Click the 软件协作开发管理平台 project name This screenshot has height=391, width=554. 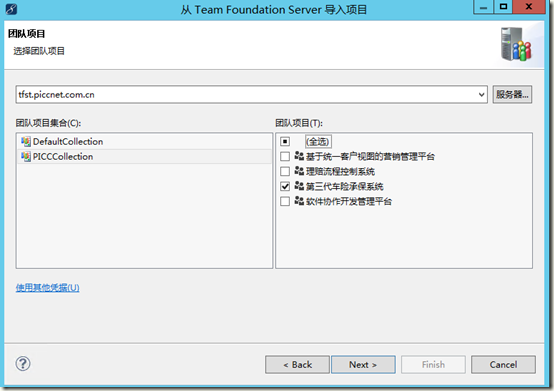349,201
